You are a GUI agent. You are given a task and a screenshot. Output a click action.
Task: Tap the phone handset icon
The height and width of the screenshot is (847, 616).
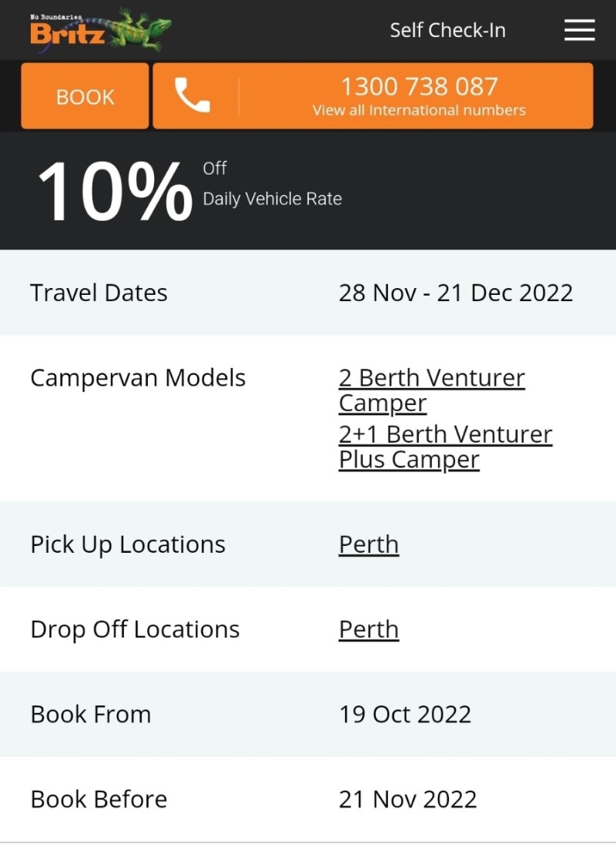192,95
